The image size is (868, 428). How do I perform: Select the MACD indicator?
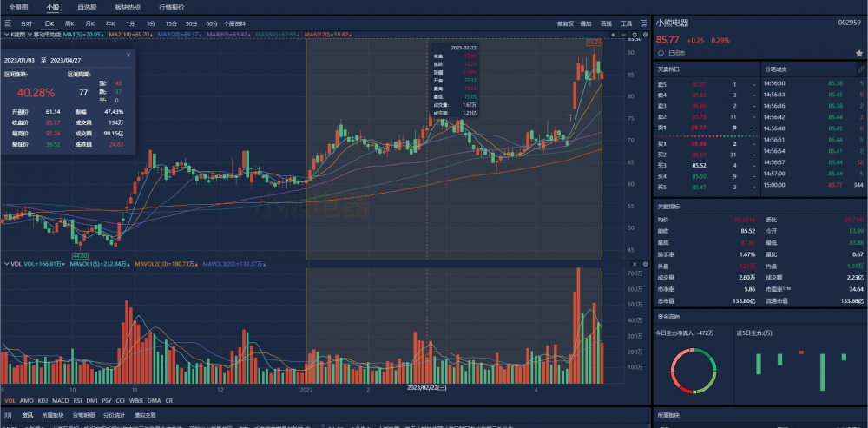[60, 400]
